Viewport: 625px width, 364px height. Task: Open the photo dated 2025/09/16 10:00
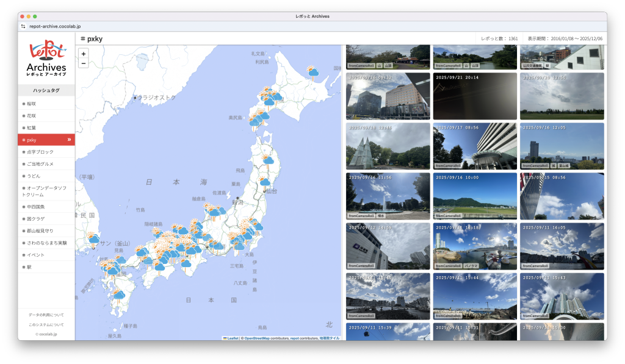coord(475,195)
